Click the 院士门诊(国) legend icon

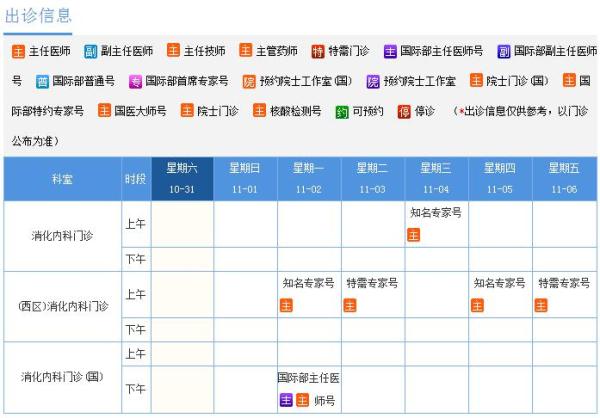[476, 80]
